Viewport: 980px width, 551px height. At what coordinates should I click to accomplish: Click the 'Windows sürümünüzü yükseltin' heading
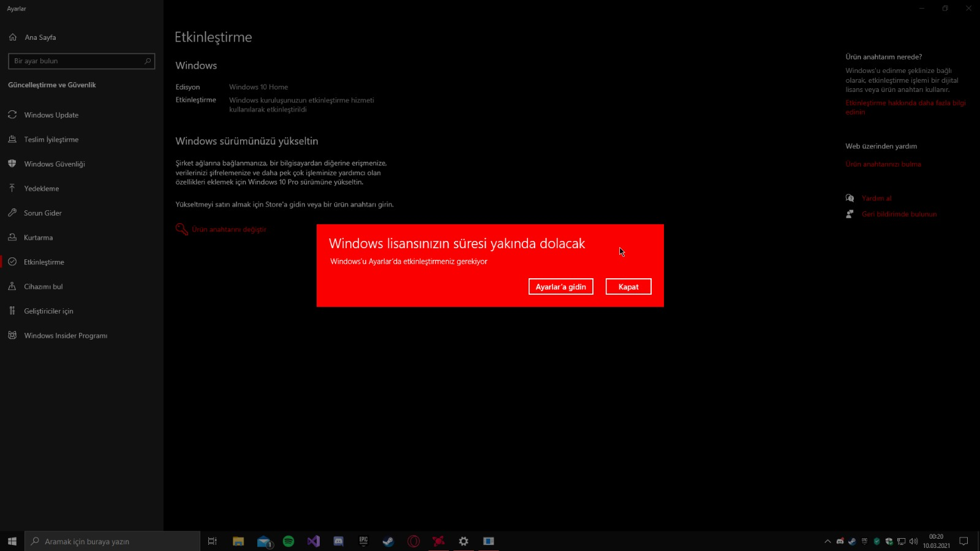247,141
